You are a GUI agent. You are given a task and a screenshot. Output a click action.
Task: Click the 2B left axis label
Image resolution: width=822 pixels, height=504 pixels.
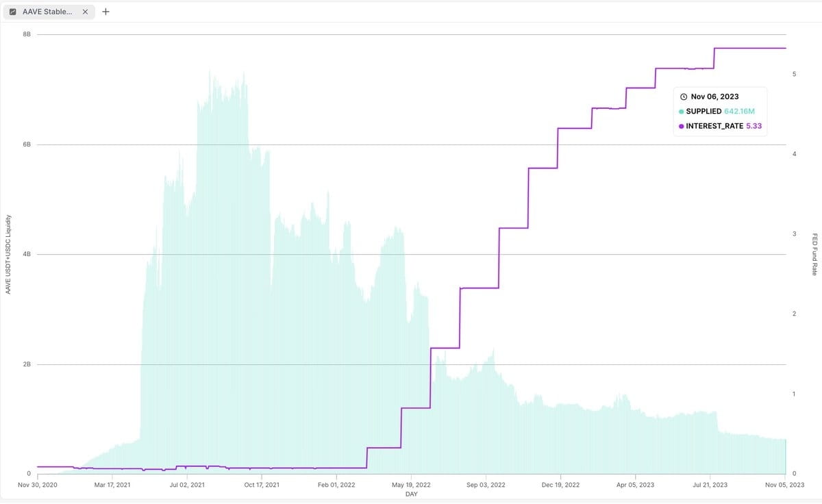pos(27,364)
